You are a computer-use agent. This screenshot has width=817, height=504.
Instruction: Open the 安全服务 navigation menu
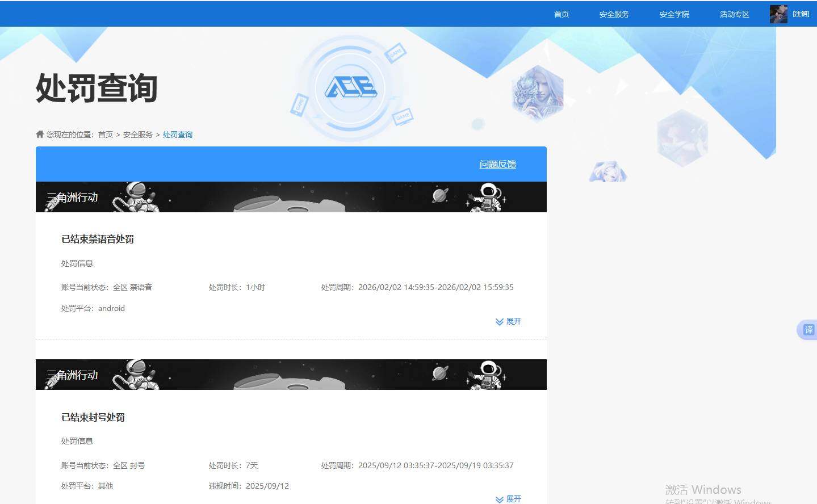pos(614,14)
